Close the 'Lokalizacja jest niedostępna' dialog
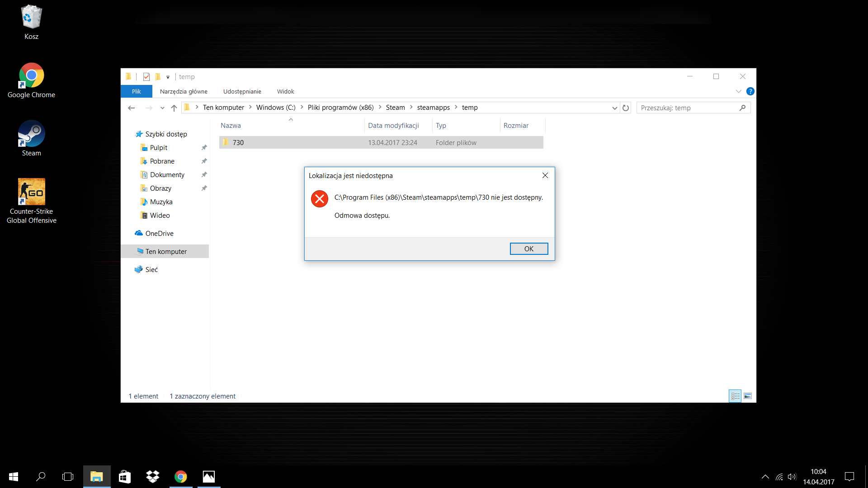Image resolution: width=868 pixels, height=488 pixels. pos(545,175)
